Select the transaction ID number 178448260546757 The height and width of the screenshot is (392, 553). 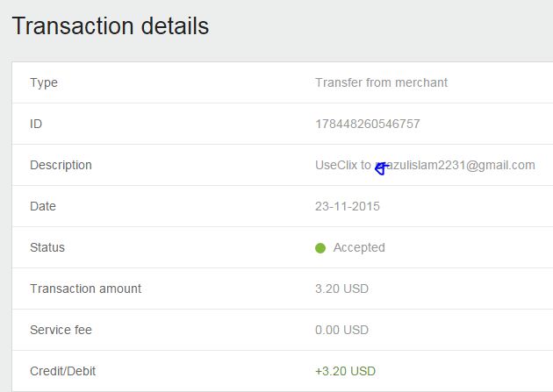pos(367,124)
